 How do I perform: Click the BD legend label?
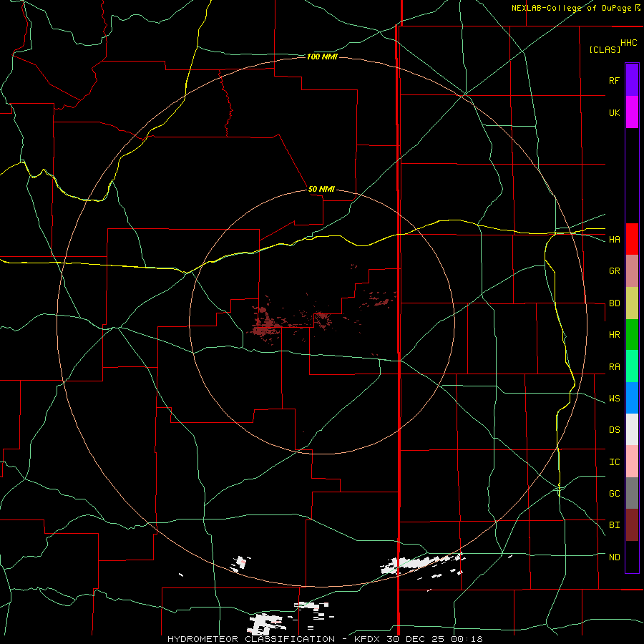click(614, 303)
